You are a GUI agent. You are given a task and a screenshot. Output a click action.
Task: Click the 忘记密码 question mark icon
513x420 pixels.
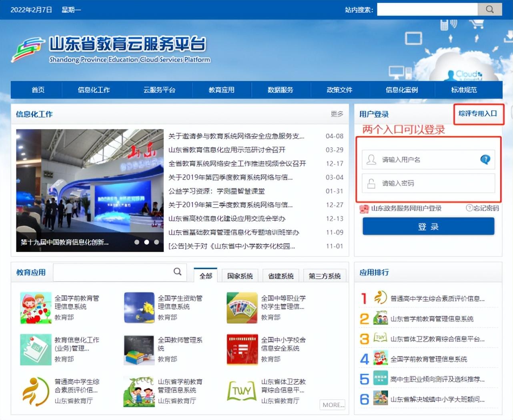pyautogui.click(x=469, y=208)
